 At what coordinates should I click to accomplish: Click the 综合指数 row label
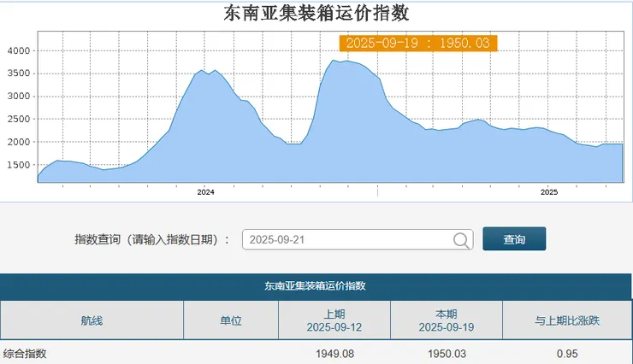pos(25,354)
